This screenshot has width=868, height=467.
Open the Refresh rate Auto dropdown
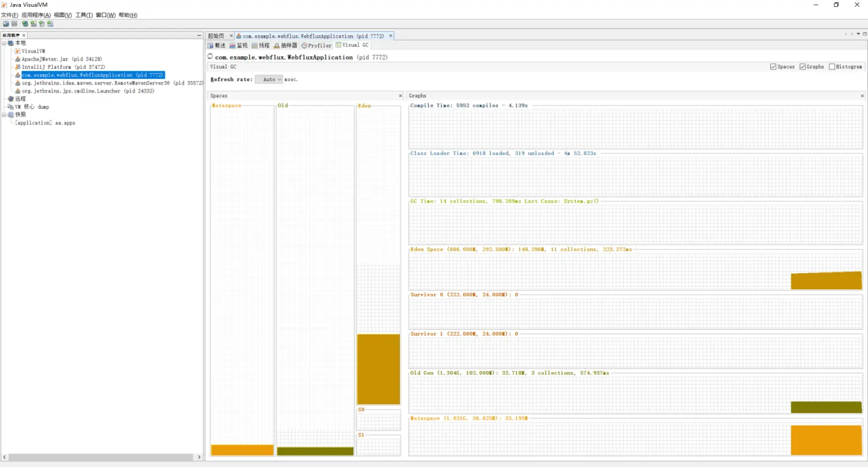269,79
